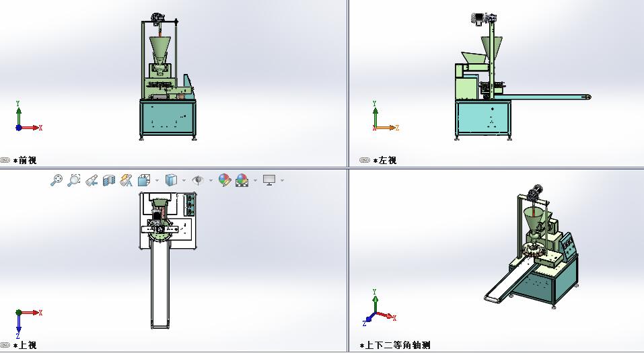644x353 pixels.
Task: Click the Apply Scene icon
Action: (x=242, y=180)
